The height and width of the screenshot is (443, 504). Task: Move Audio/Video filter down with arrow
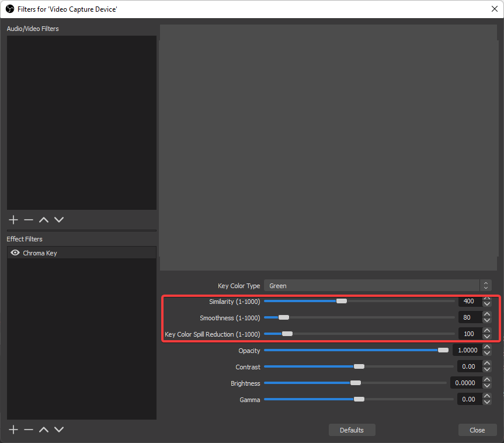click(x=59, y=220)
